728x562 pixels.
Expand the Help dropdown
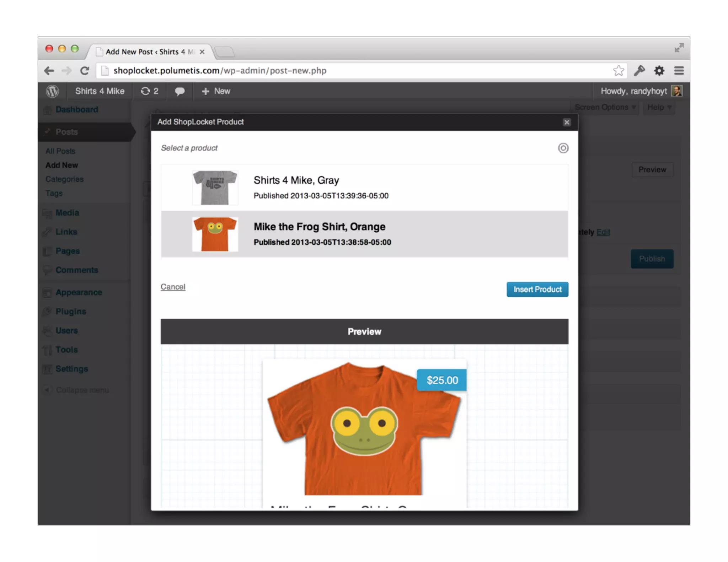pos(659,107)
